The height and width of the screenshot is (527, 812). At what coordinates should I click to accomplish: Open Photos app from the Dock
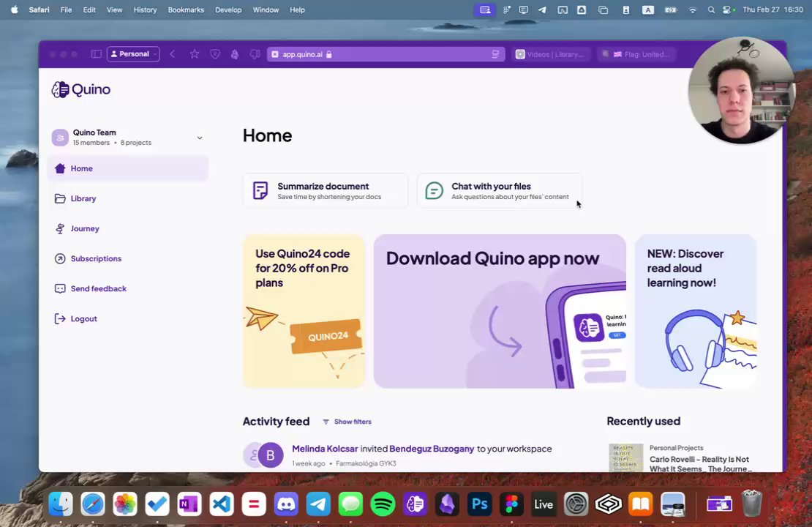[125, 504]
